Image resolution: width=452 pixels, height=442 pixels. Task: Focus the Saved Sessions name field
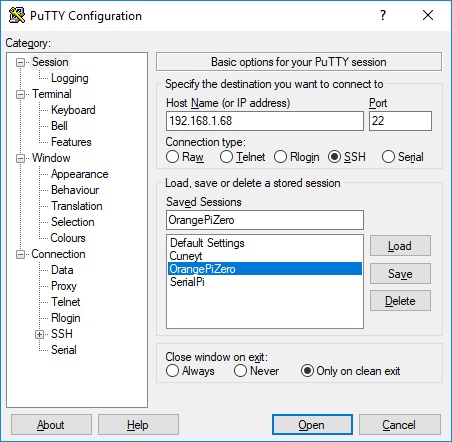coord(265,220)
